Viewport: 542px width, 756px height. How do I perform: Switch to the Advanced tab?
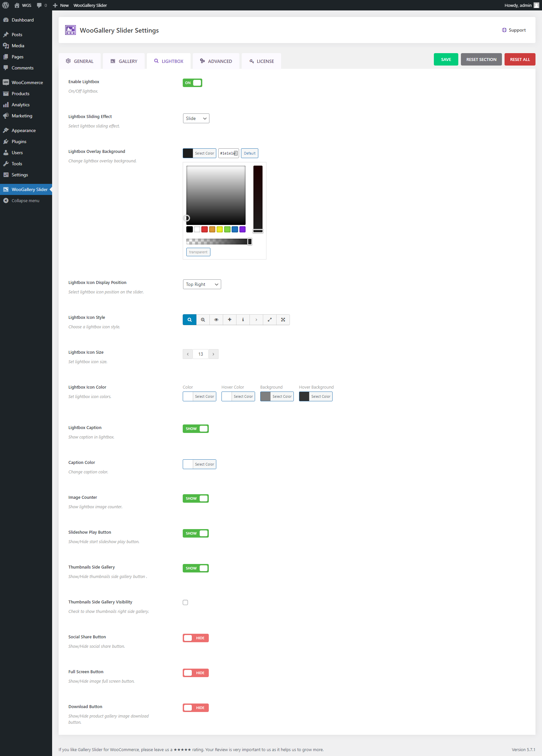click(x=216, y=61)
